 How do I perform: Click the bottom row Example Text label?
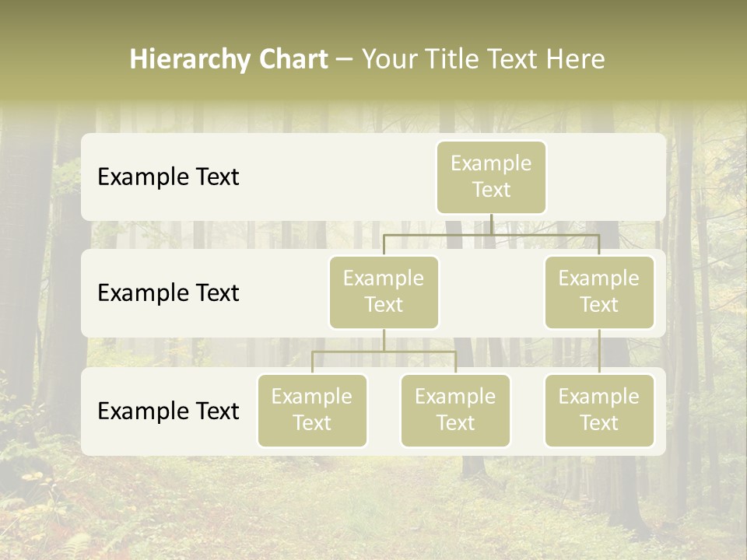click(167, 411)
